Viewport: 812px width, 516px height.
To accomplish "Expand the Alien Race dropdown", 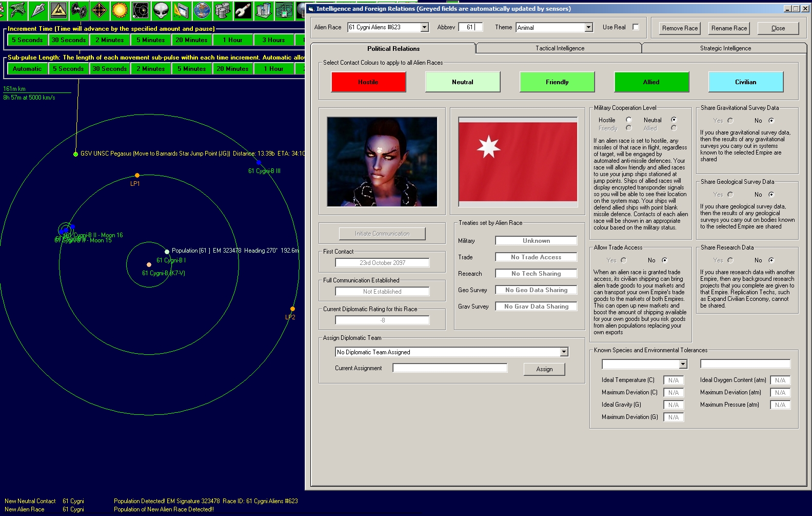I will 424,28.
